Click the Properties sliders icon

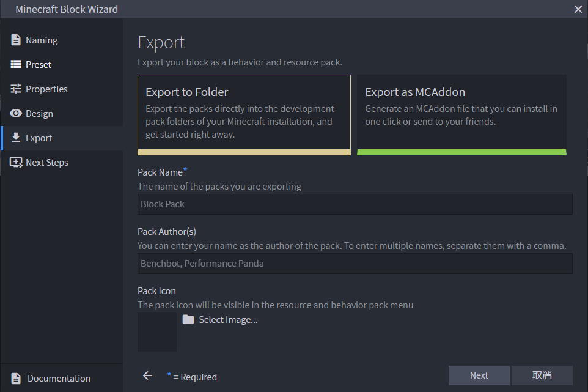coord(16,89)
